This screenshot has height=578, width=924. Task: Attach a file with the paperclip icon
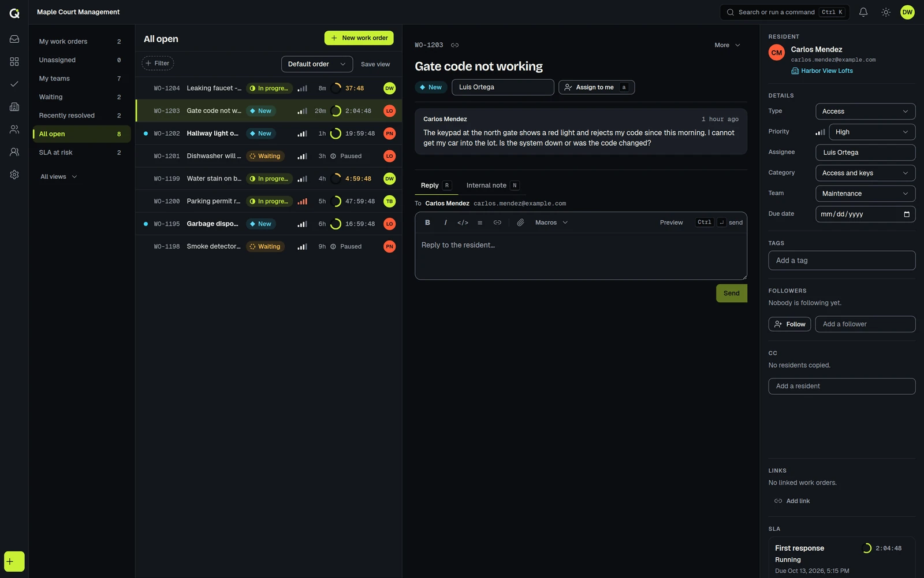[x=520, y=223]
